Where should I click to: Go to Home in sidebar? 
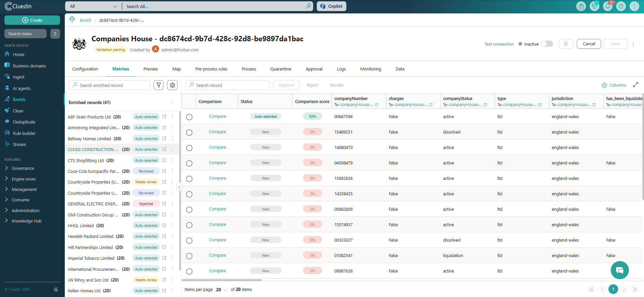(x=18, y=54)
